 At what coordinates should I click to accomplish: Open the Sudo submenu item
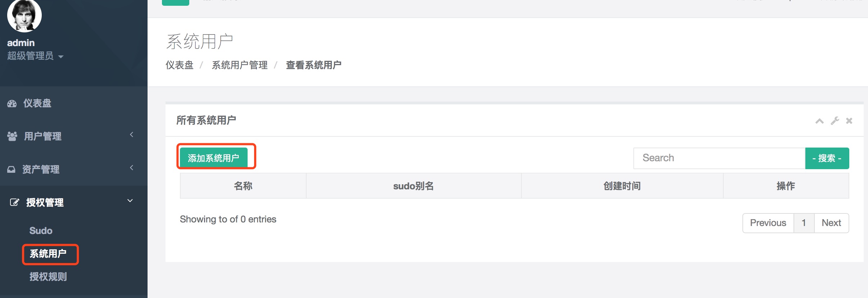click(x=41, y=231)
